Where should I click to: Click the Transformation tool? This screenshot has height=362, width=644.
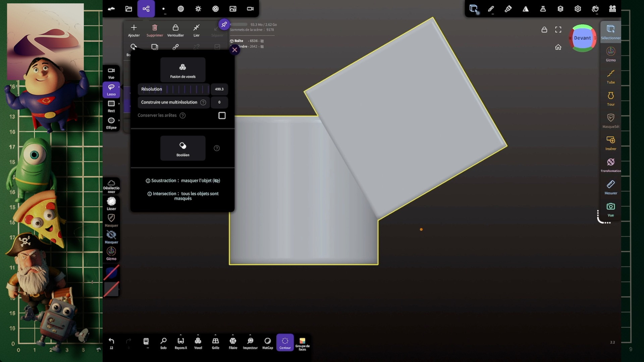(610, 165)
